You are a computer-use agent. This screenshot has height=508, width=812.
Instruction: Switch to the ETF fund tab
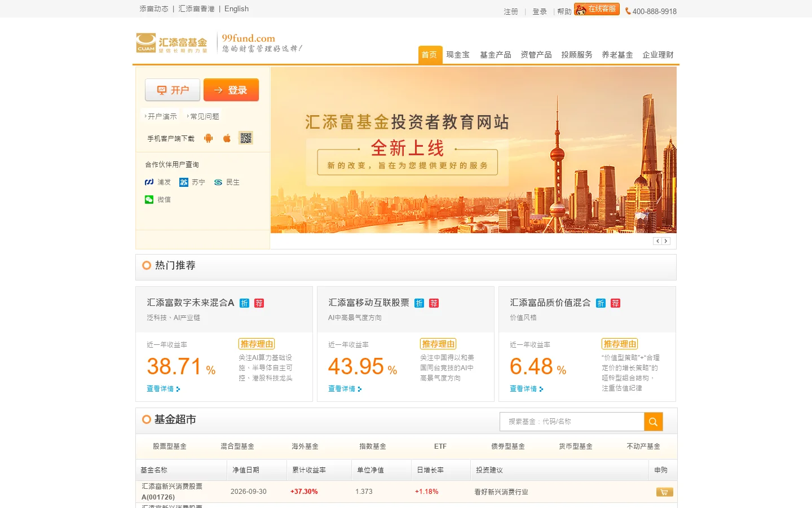pos(440,446)
